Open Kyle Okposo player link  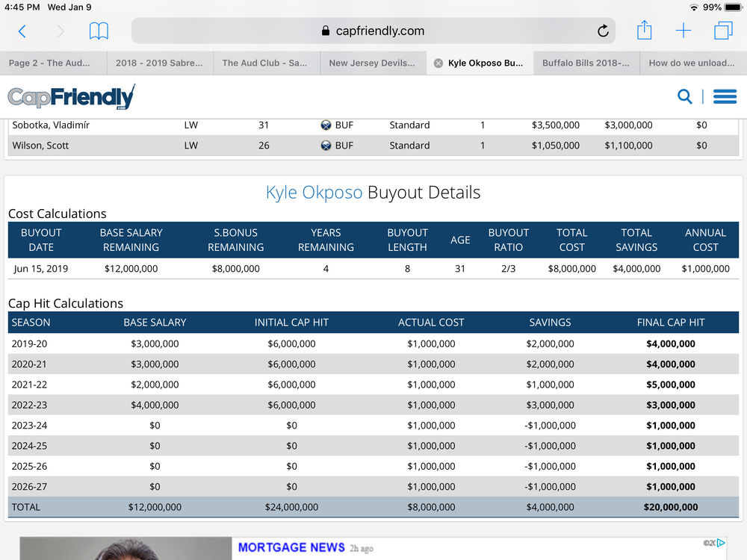coord(314,193)
